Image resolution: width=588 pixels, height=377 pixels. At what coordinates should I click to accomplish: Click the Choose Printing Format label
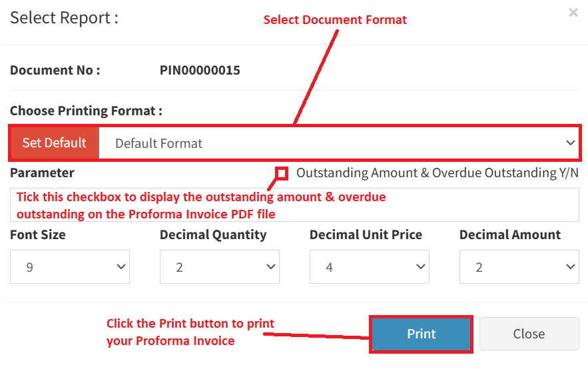86,111
